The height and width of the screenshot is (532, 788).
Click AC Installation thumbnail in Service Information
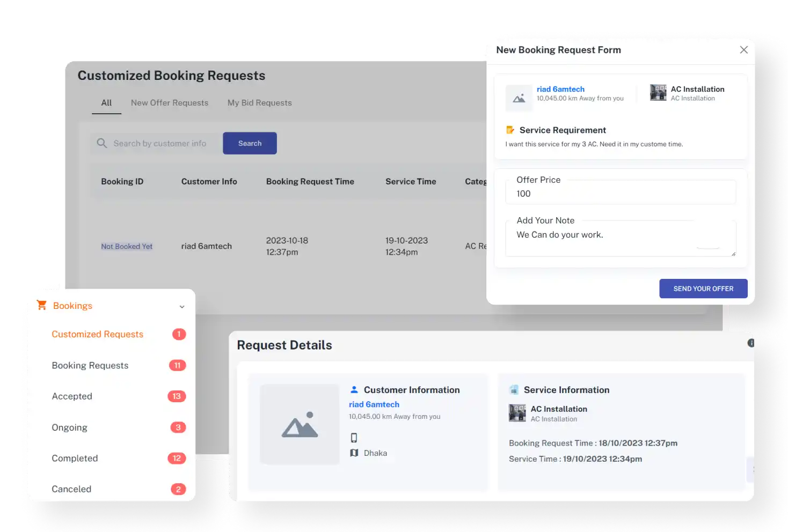517,413
